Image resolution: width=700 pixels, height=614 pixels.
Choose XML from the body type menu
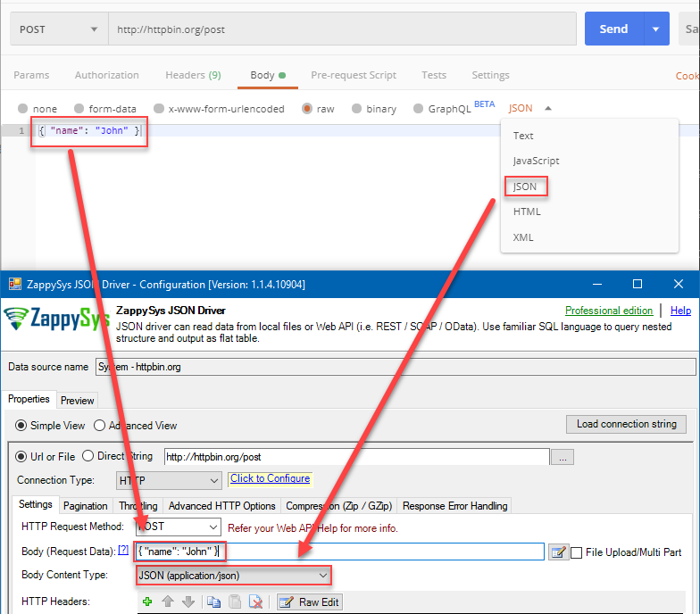tap(523, 237)
